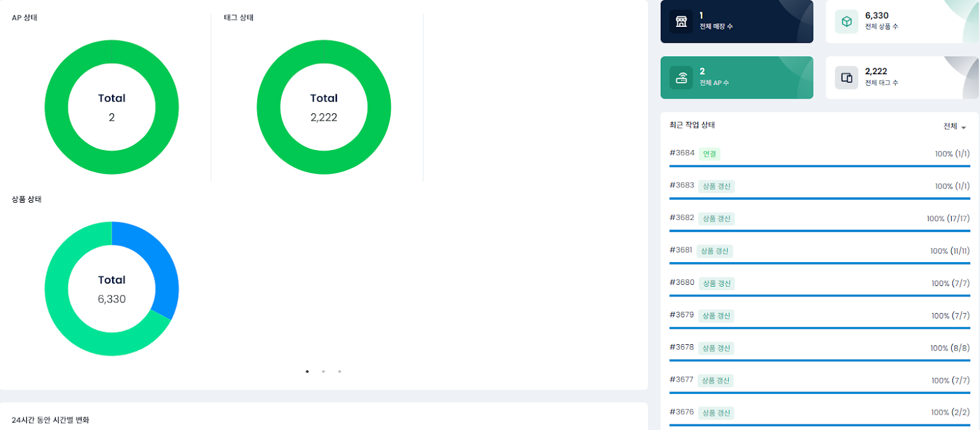Click the 100% (2/2) progress text
980x430 pixels.
point(951,412)
